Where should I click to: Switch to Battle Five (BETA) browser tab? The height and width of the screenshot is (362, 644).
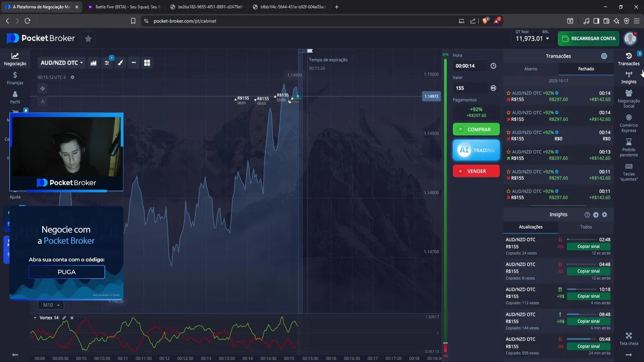123,7
